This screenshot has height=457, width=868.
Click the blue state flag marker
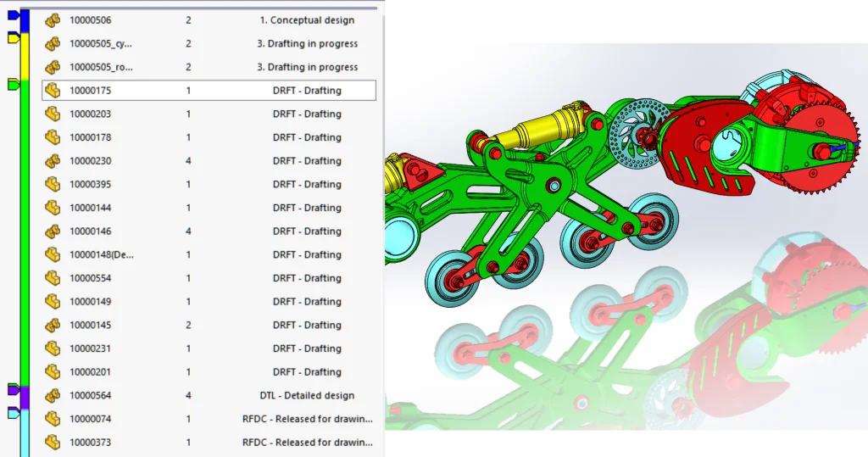[14, 15]
